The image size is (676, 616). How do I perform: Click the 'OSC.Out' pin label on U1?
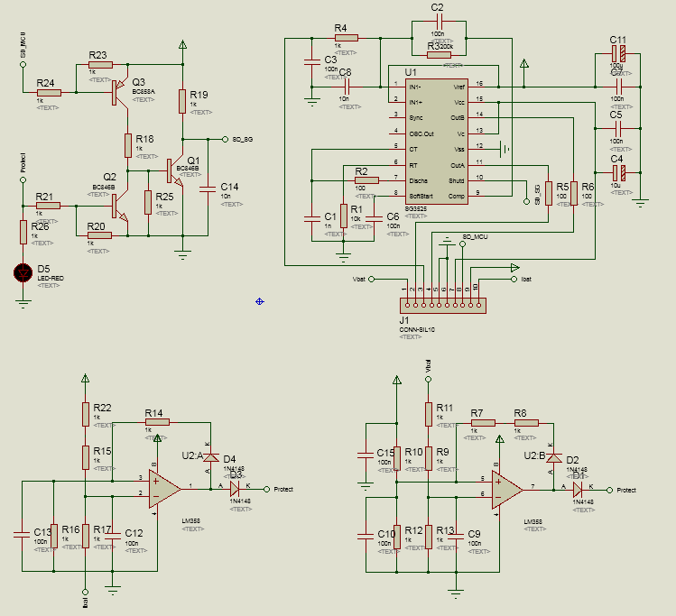click(421, 134)
